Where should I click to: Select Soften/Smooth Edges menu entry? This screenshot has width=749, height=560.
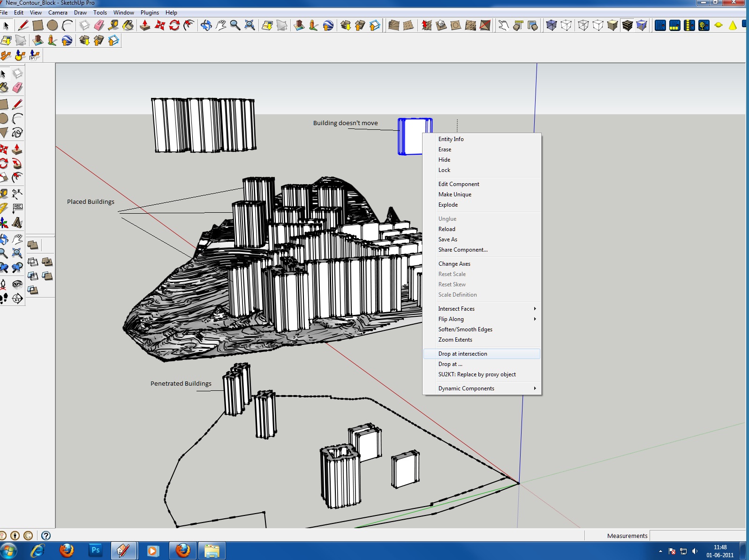[x=482, y=329]
